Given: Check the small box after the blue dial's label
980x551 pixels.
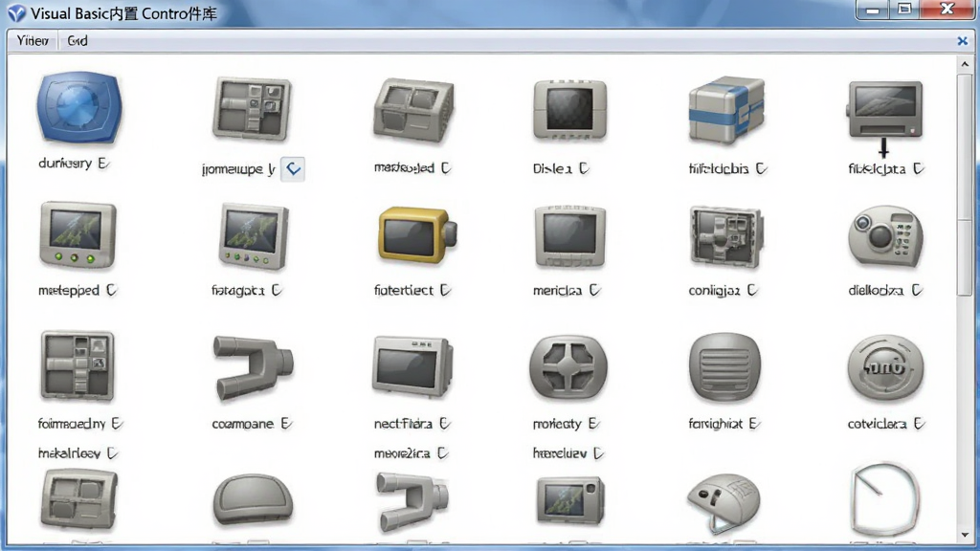Looking at the screenshot, I should point(103,163).
